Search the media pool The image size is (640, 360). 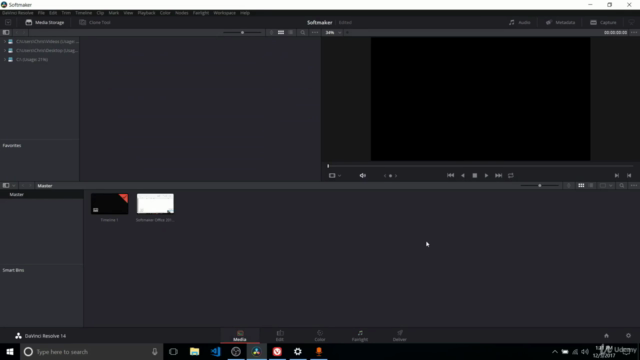(622, 186)
